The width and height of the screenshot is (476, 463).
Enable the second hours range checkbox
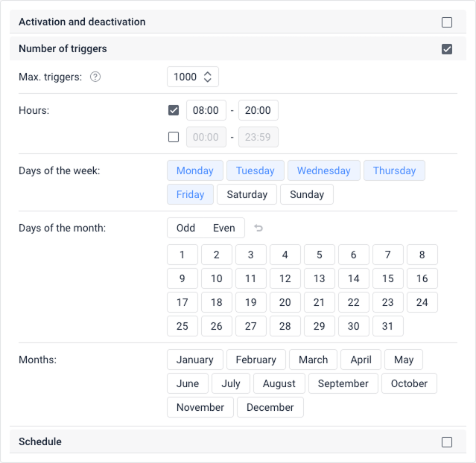click(x=174, y=137)
